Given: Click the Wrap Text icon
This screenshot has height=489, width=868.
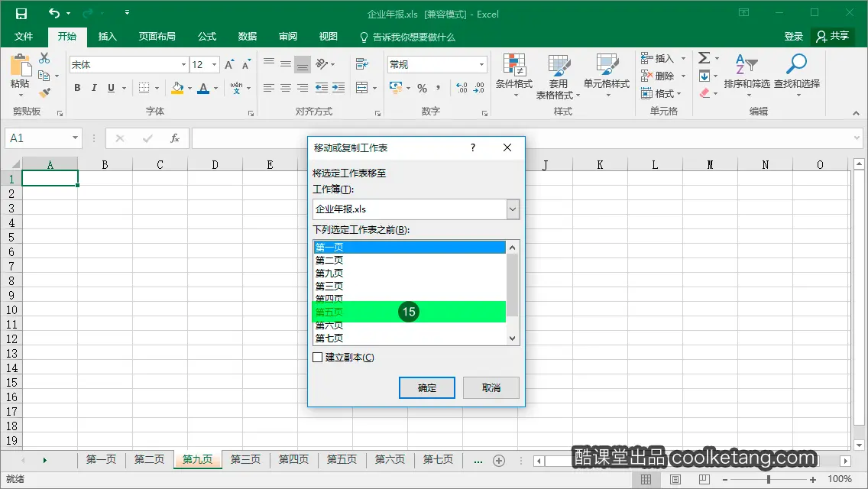Looking at the screenshot, I should point(362,64).
